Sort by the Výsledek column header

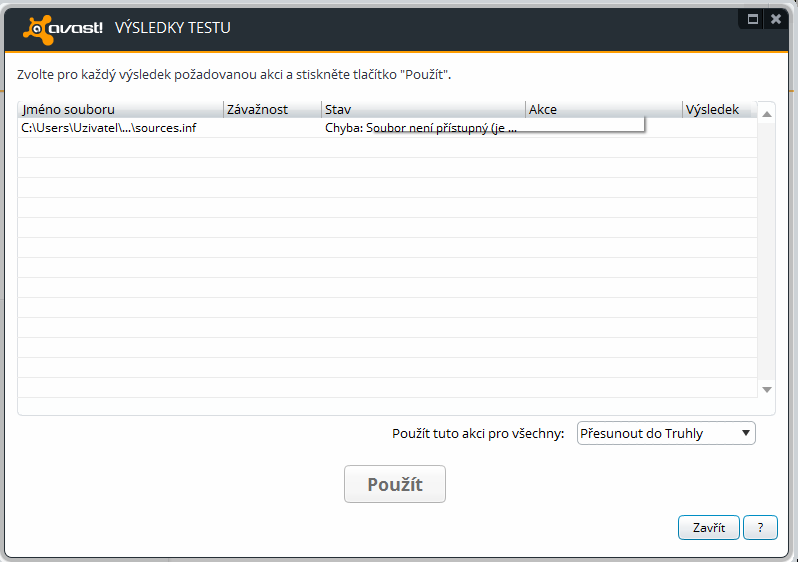pyautogui.click(x=714, y=109)
